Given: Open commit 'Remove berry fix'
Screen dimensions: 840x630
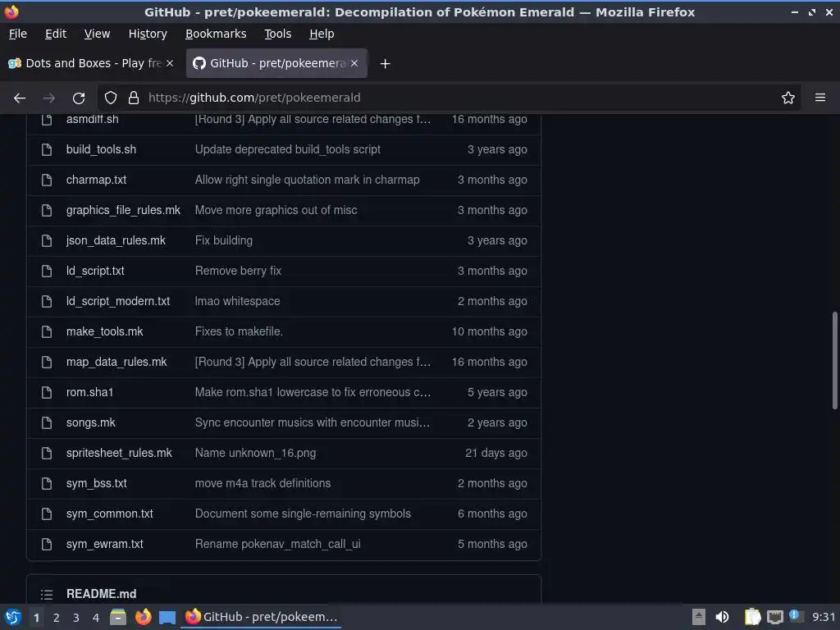Looking at the screenshot, I should (x=238, y=271).
